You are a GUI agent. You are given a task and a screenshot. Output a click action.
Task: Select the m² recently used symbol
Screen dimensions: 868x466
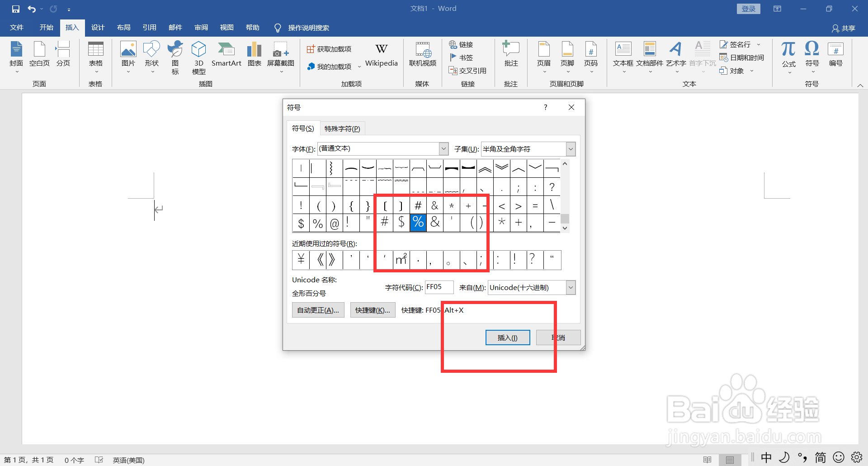[401, 260]
